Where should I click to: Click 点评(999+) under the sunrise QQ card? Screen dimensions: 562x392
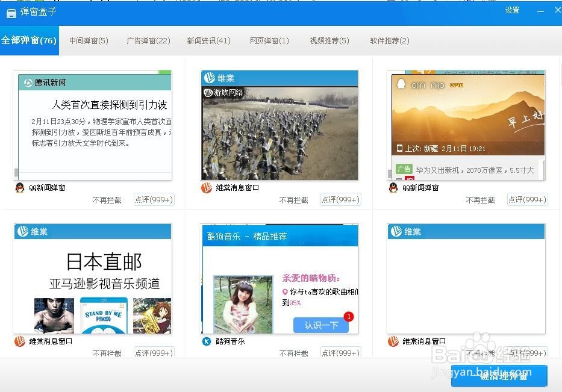(527, 199)
